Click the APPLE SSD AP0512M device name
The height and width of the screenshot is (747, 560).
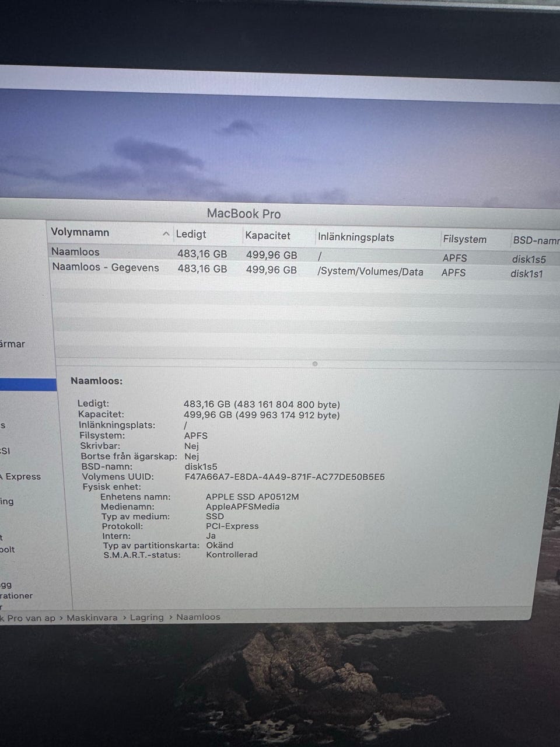click(x=252, y=497)
